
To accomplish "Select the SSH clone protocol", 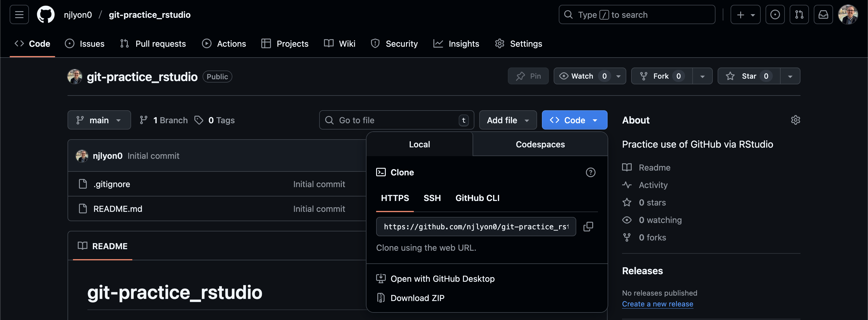I will click(432, 198).
